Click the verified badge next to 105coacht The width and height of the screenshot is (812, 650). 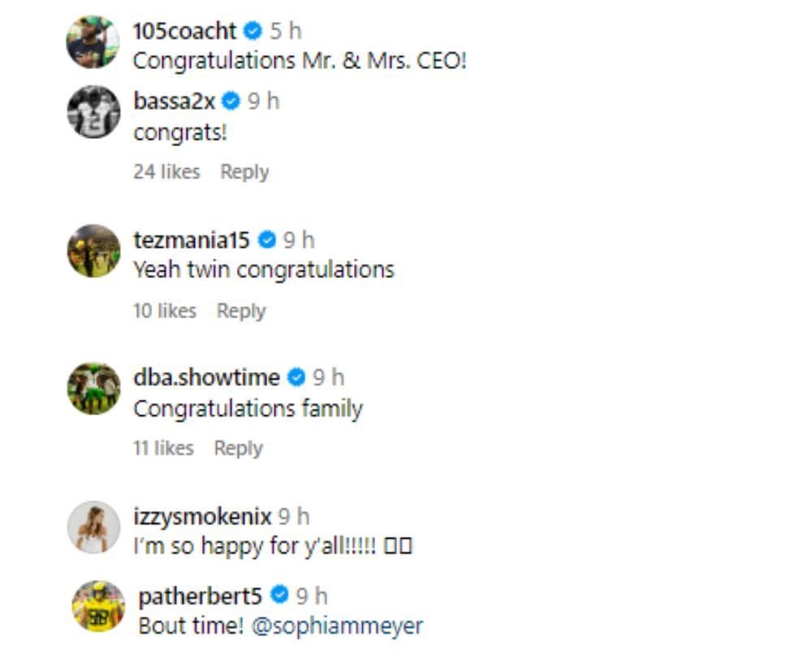(x=252, y=32)
